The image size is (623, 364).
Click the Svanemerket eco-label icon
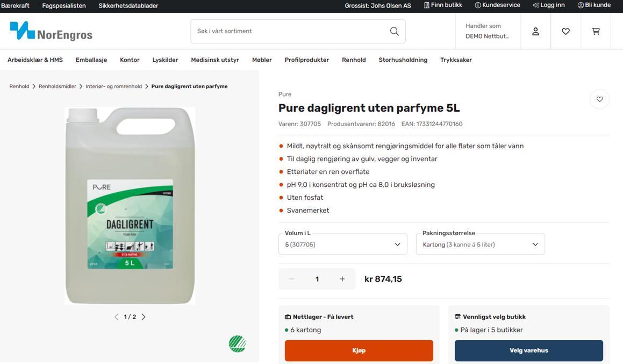coord(237,344)
